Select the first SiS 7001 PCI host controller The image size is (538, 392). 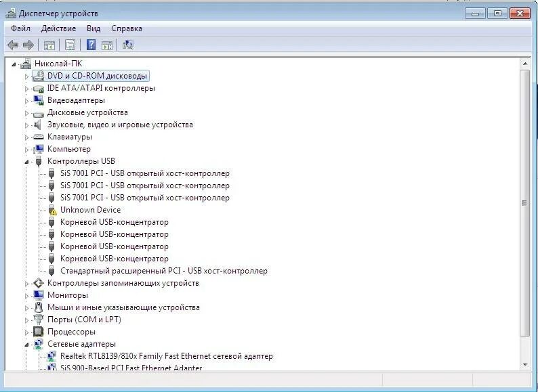(145, 173)
